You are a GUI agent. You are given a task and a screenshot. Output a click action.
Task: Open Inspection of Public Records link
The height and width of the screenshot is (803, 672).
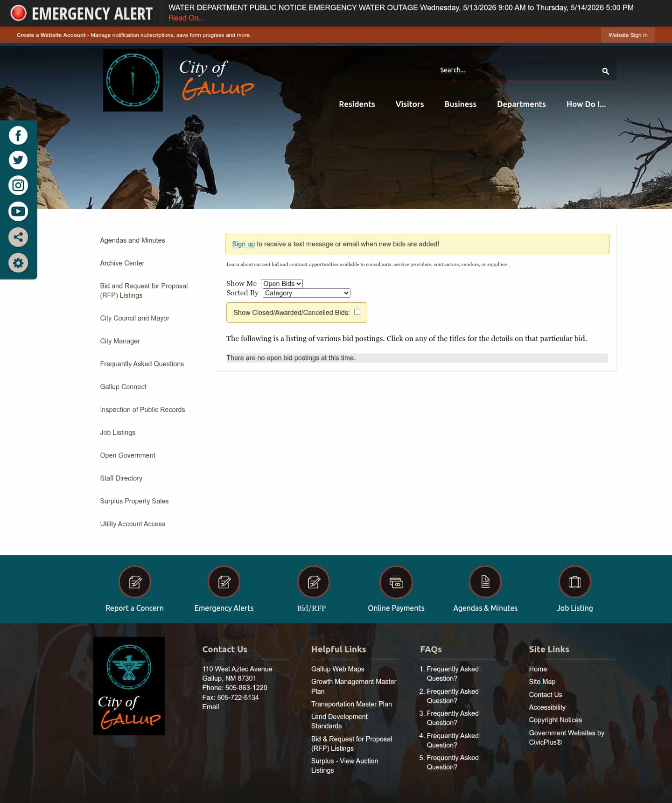pyautogui.click(x=142, y=410)
